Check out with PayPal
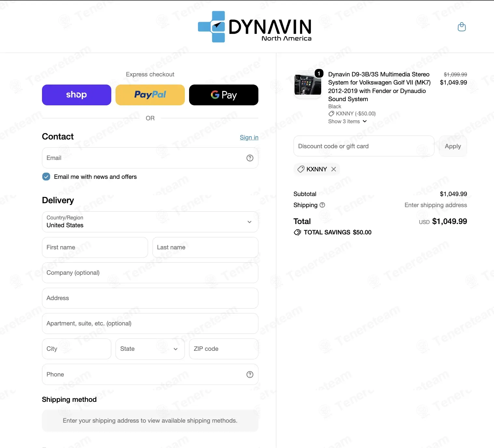This screenshot has width=494, height=448. click(150, 95)
